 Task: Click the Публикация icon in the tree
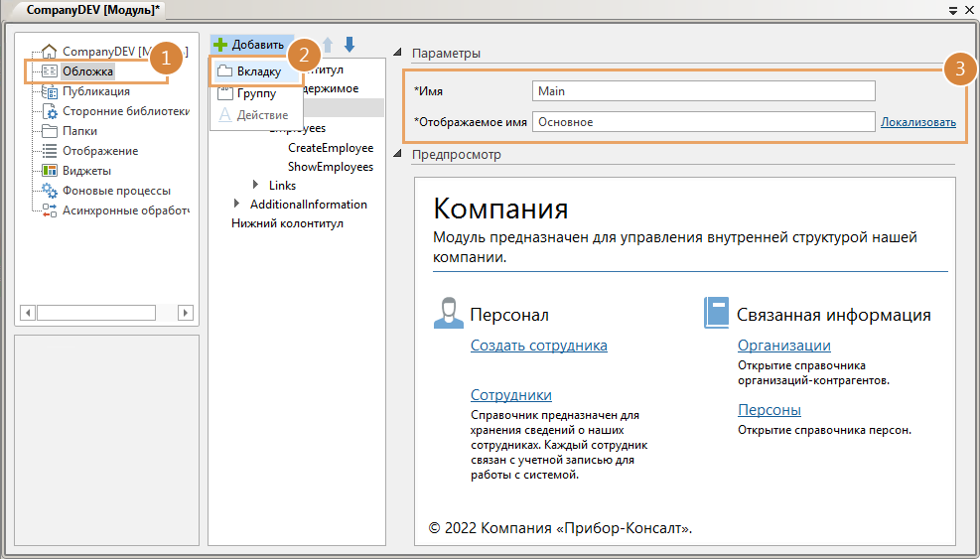tap(50, 91)
